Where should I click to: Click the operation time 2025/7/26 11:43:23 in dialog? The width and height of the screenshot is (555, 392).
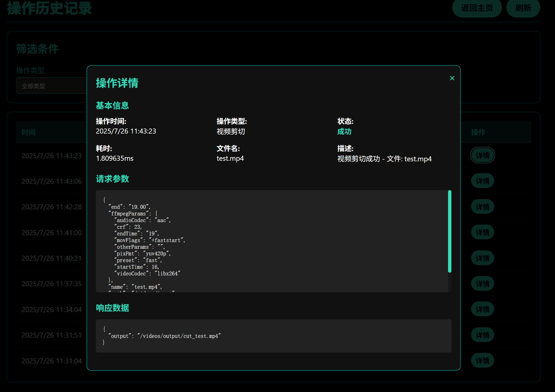(126, 131)
